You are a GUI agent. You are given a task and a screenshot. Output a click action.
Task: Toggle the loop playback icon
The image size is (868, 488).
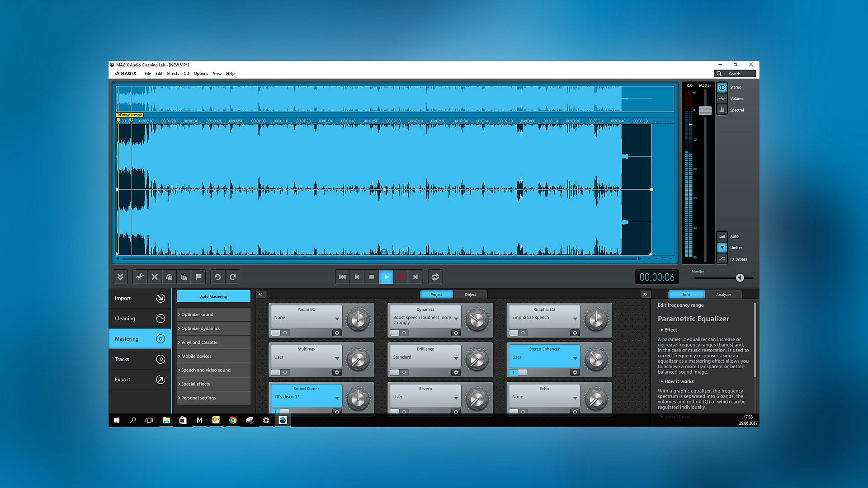tap(435, 277)
